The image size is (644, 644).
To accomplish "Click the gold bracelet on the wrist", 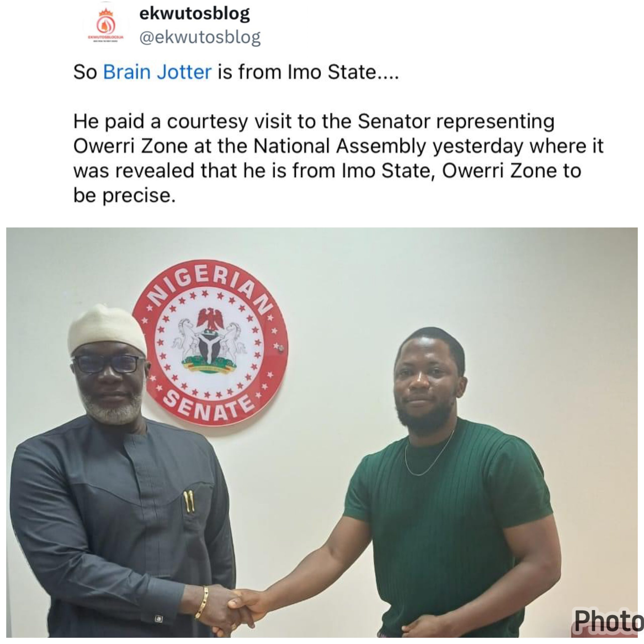I will (x=202, y=602).
